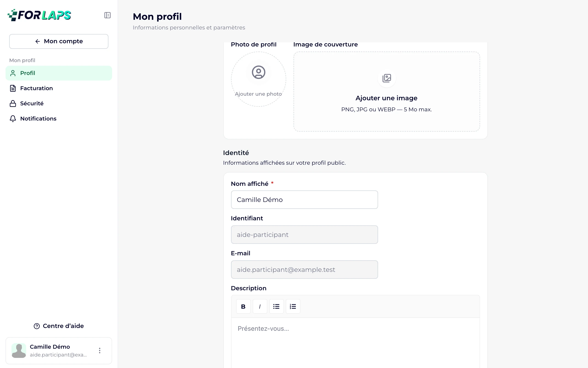Click the Notifications bell icon

(x=13, y=118)
